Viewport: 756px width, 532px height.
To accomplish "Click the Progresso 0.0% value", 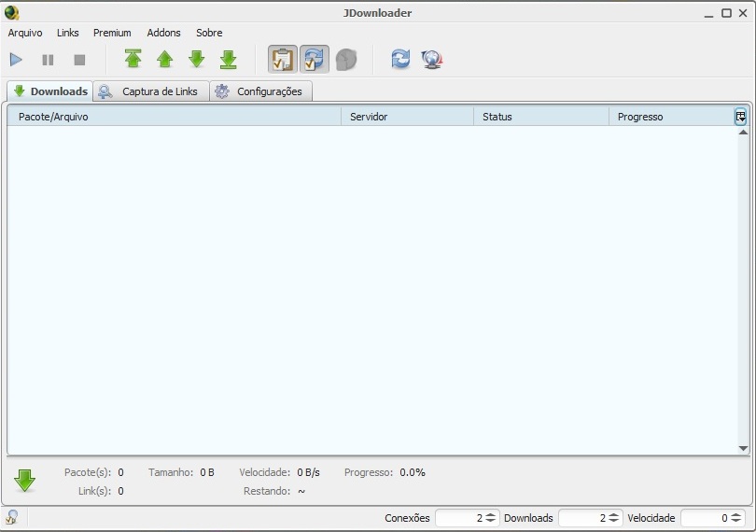I will click(x=413, y=472).
